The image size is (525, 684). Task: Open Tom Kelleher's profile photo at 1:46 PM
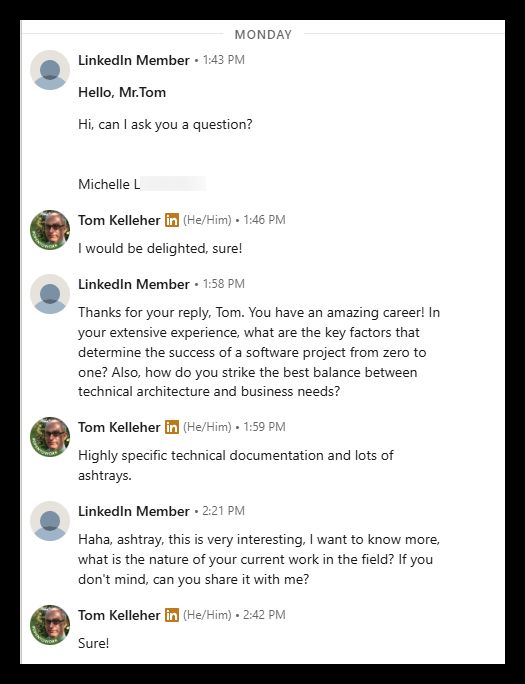tap(50, 230)
